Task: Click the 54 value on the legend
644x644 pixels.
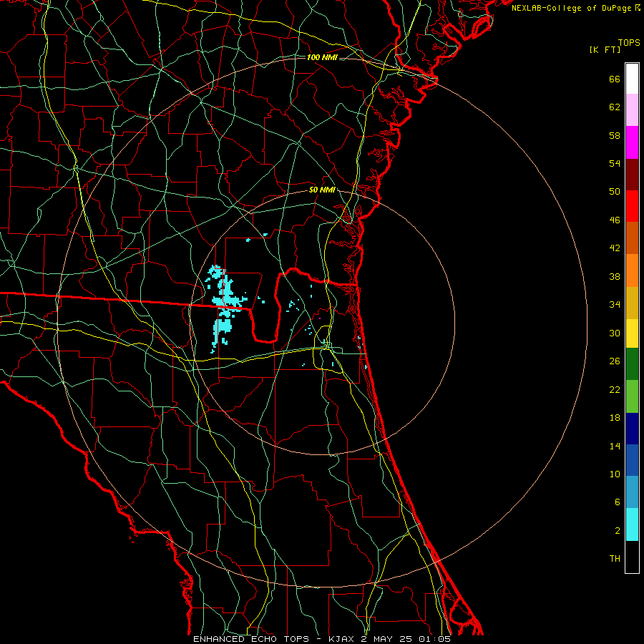Action: tap(615, 163)
